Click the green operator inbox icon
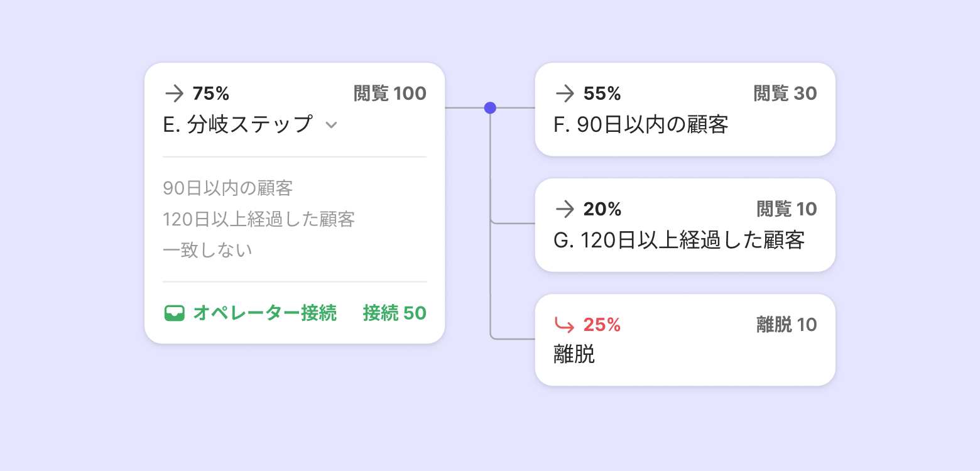The width and height of the screenshot is (980, 471). [x=174, y=313]
